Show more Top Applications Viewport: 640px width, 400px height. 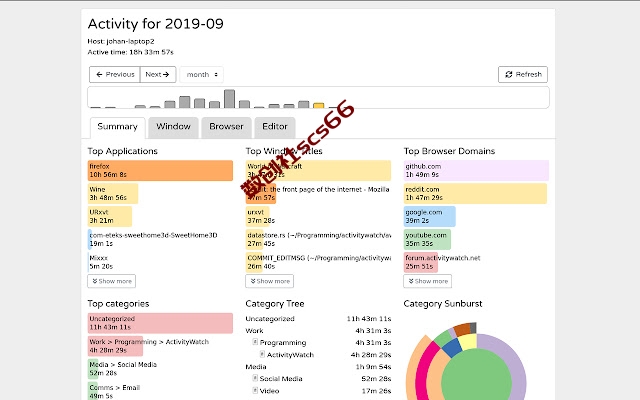111,281
